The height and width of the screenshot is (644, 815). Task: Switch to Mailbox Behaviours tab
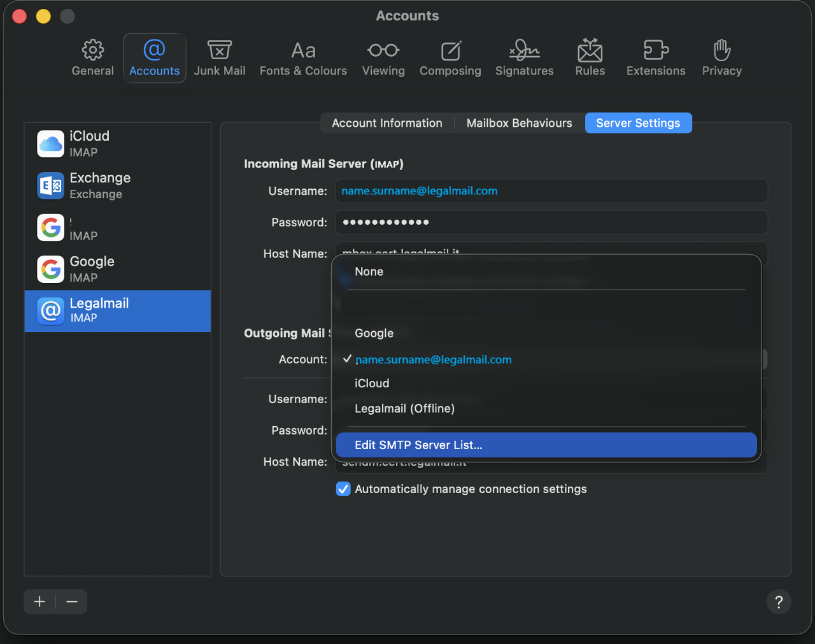(519, 124)
